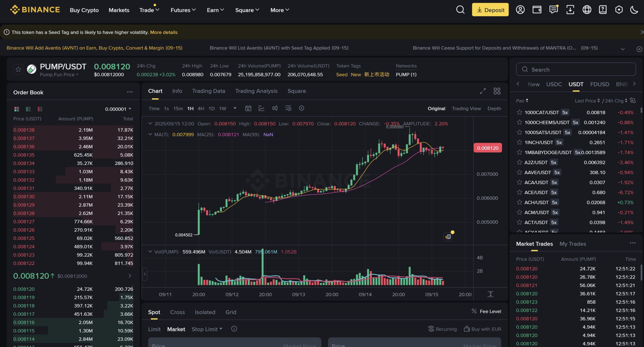Click the pair Search input field
This screenshot has height=347, width=644.
[x=576, y=69]
